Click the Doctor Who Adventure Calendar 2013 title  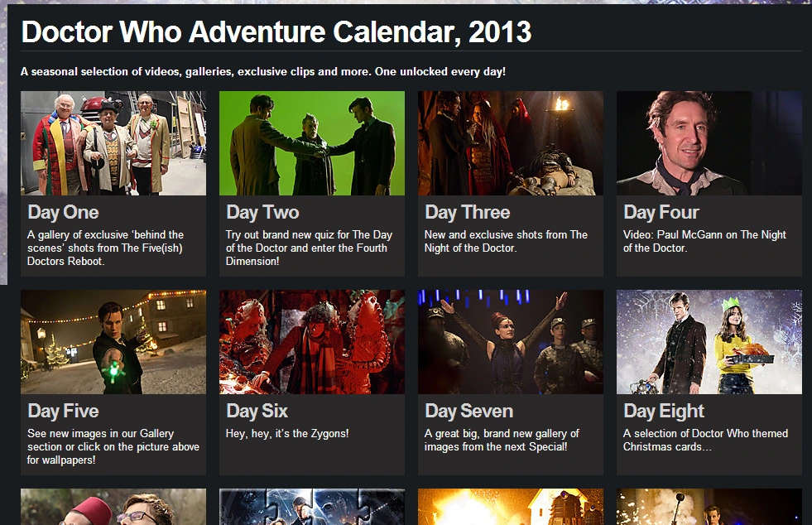click(276, 32)
